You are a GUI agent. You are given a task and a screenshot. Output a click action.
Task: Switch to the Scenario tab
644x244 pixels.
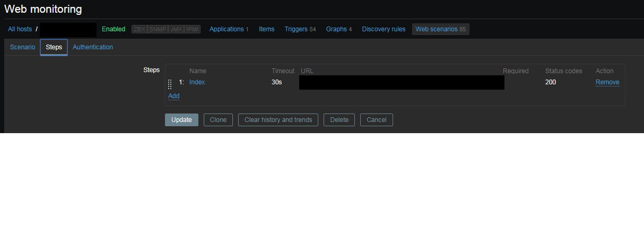tap(23, 47)
